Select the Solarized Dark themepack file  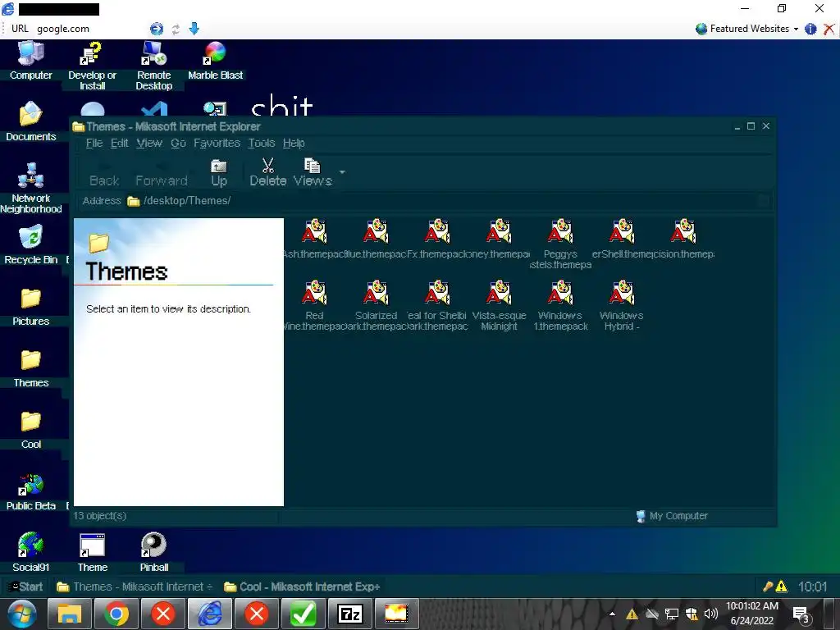(x=376, y=305)
